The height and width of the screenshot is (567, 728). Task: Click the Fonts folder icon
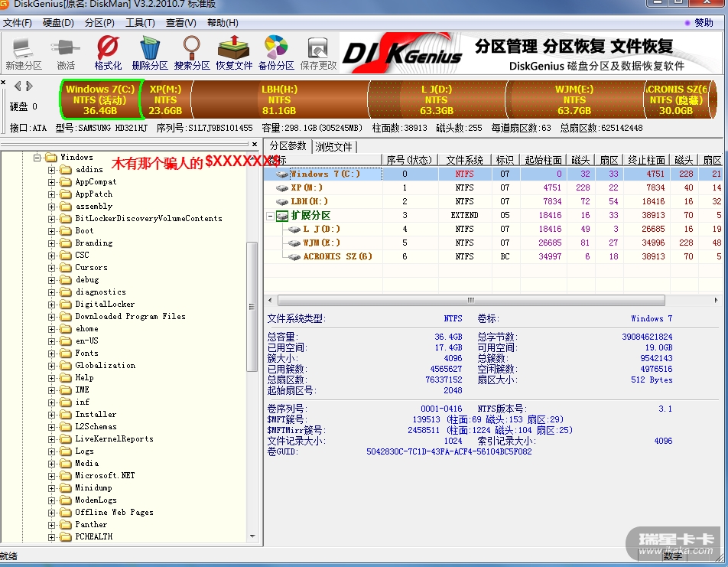(67, 354)
